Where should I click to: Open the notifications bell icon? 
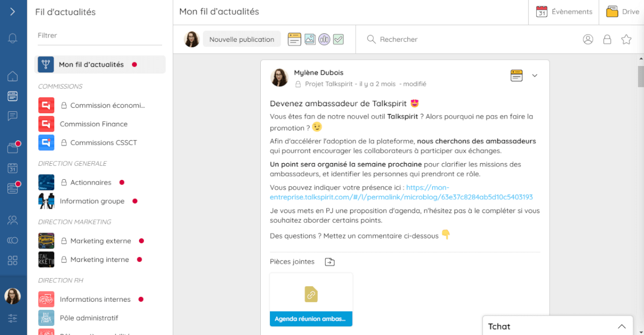[x=12, y=39]
